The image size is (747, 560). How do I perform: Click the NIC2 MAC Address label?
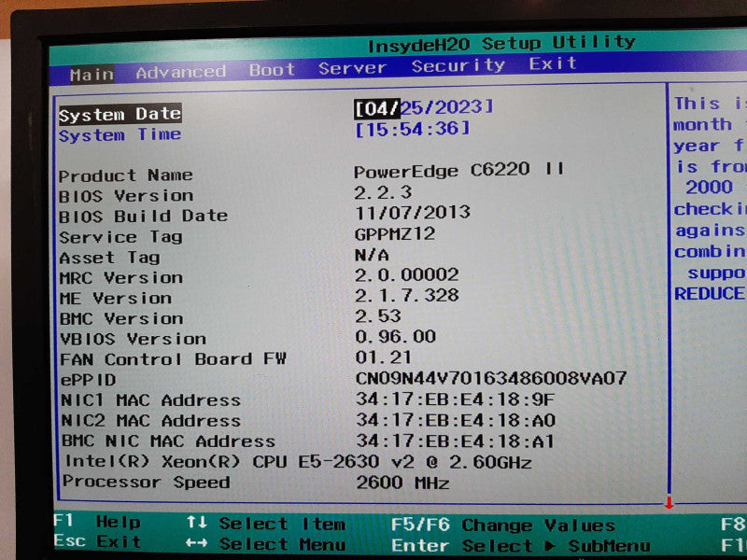(150, 421)
